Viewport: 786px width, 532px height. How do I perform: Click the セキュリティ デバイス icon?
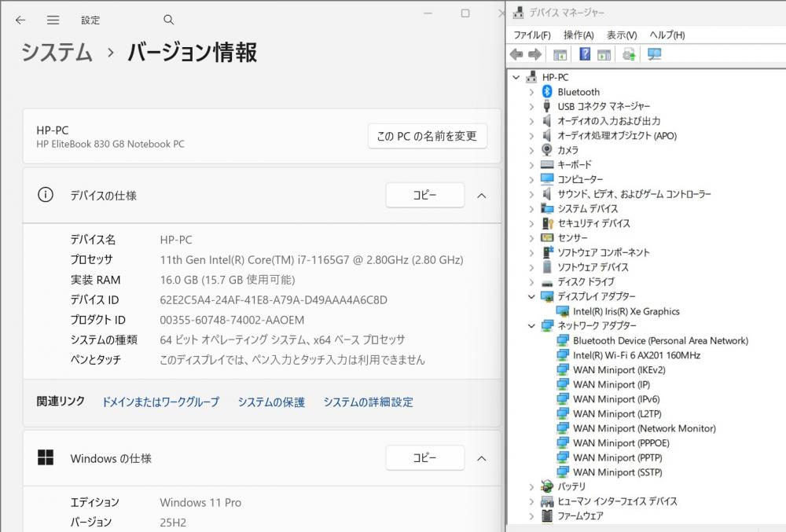[x=547, y=223]
